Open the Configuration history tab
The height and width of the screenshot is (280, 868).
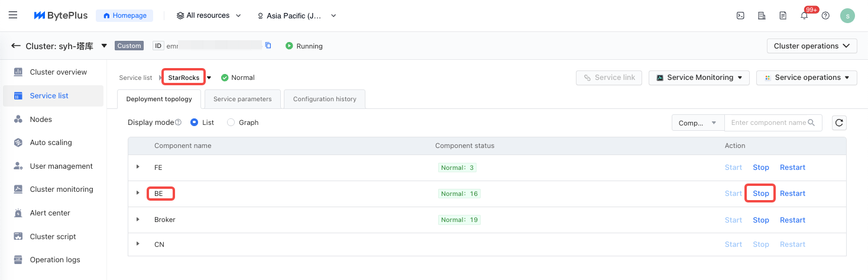pyautogui.click(x=325, y=99)
